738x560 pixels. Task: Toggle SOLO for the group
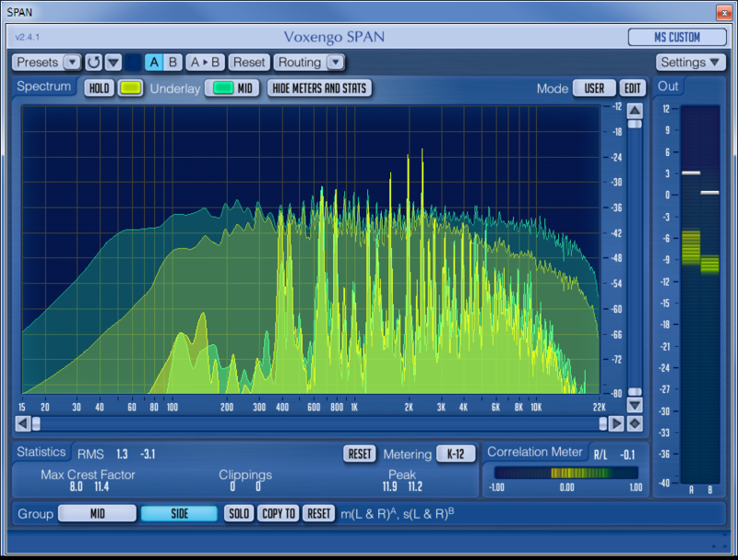pyautogui.click(x=239, y=514)
